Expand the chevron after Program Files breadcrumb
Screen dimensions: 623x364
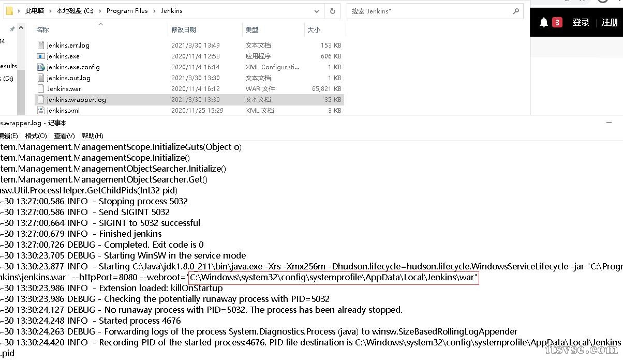155,11
